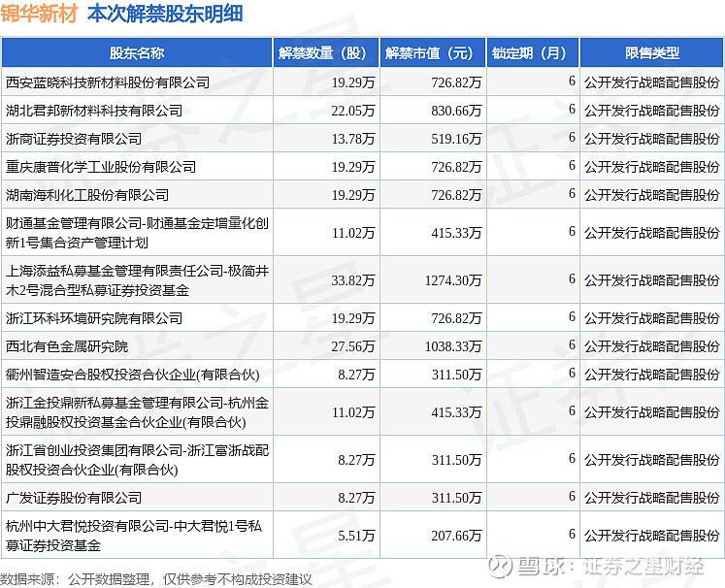Click quantity cell 22.05万
Viewport: 725px width, 588px height.
pyautogui.click(x=352, y=111)
